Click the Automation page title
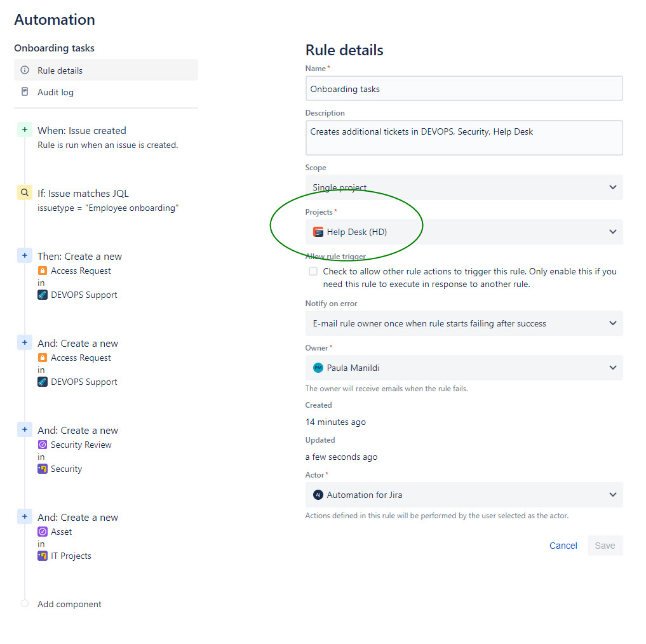Viewport: 646px width, 644px height. tap(55, 19)
